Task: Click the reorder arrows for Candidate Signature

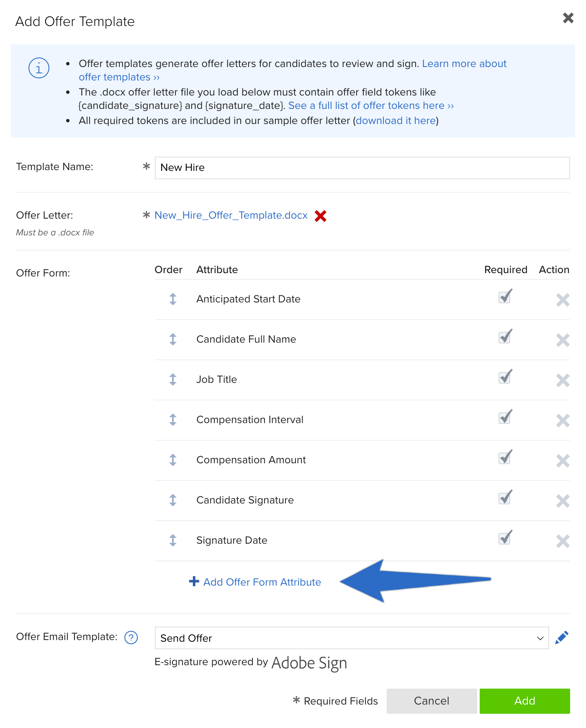Action: click(173, 500)
